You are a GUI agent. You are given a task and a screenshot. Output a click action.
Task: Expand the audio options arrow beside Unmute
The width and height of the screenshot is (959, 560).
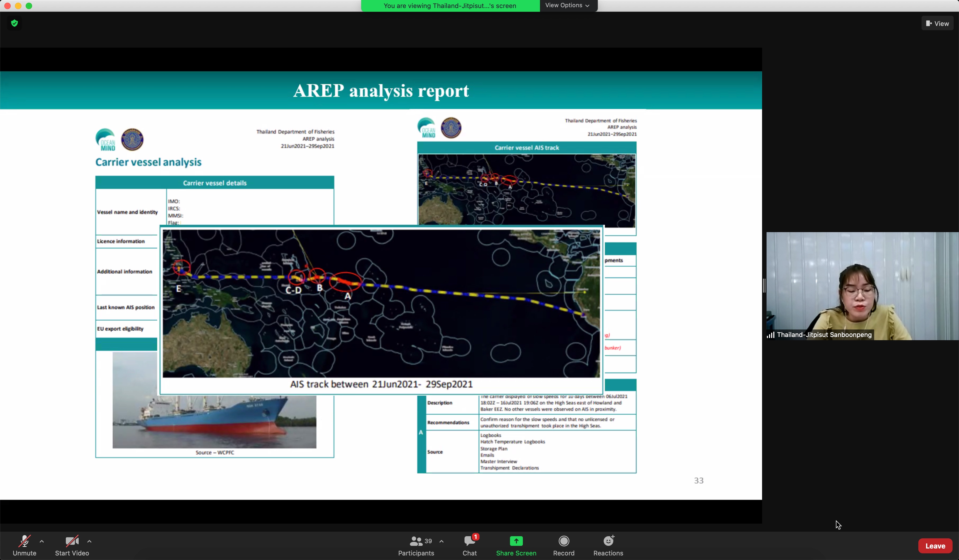click(42, 541)
